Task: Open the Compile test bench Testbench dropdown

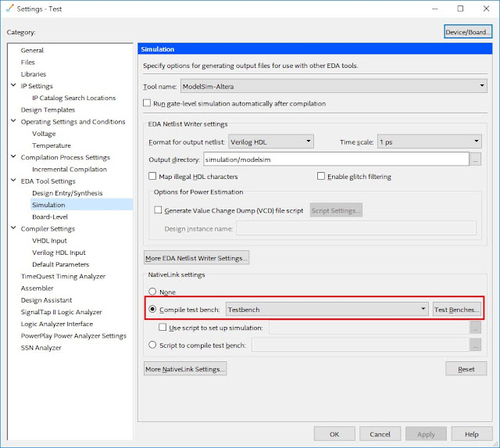Action: point(327,309)
